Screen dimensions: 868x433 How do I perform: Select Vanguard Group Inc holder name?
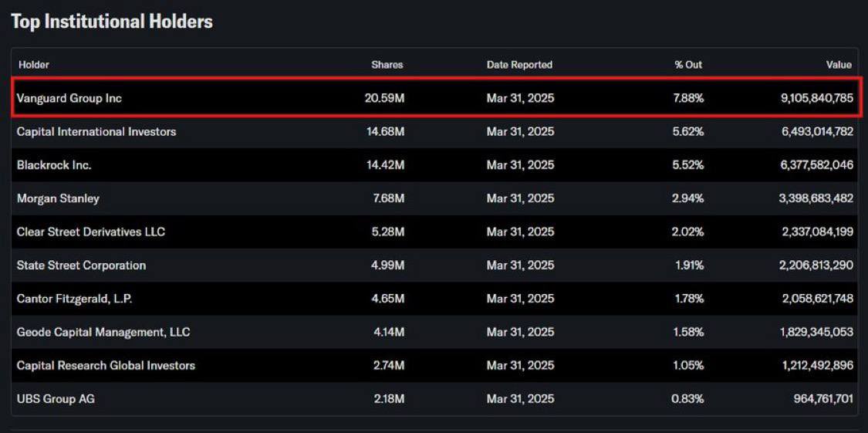[69, 99]
